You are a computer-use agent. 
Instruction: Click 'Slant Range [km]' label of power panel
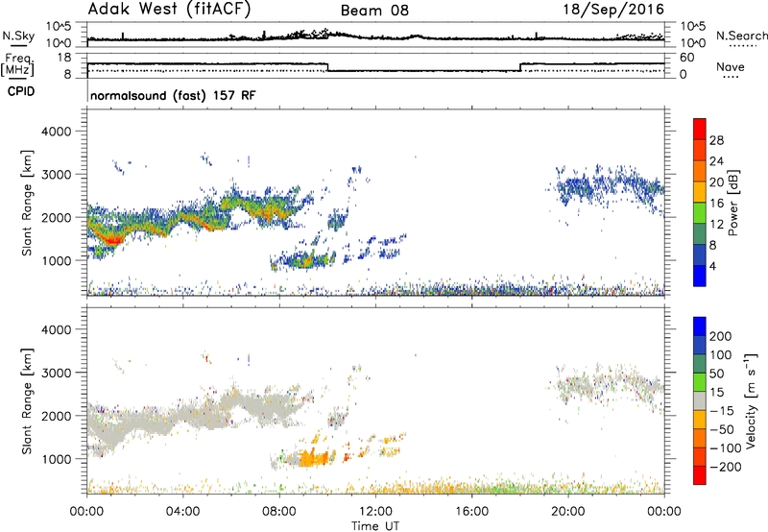pyautogui.click(x=28, y=203)
